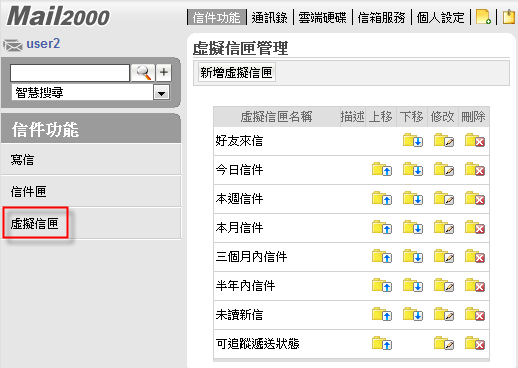Move up the 可追蹤遞送狀態 folder

pos(382,343)
